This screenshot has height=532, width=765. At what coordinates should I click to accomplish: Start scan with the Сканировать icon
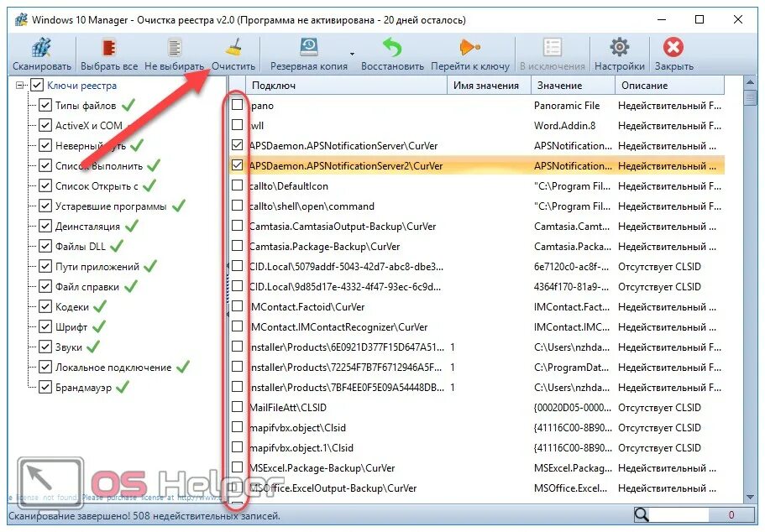pyautogui.click(x=42, y=48)
